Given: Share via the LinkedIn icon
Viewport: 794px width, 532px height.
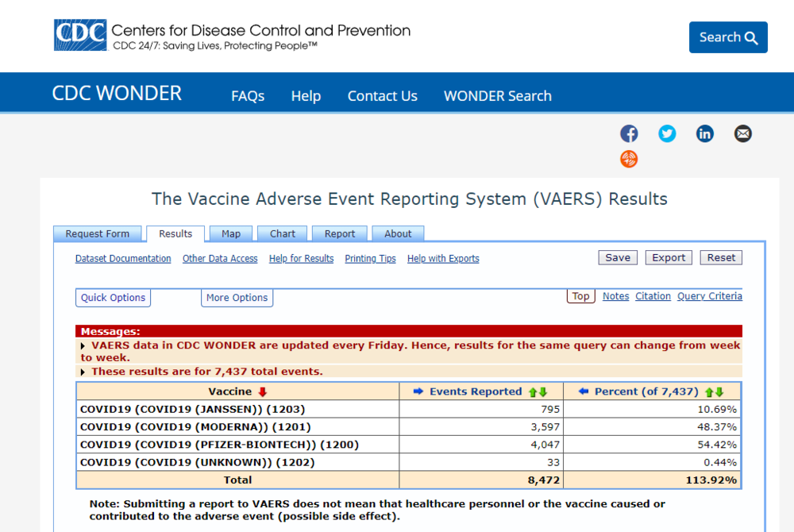Looking at the screenshot, I should point(705,133).
